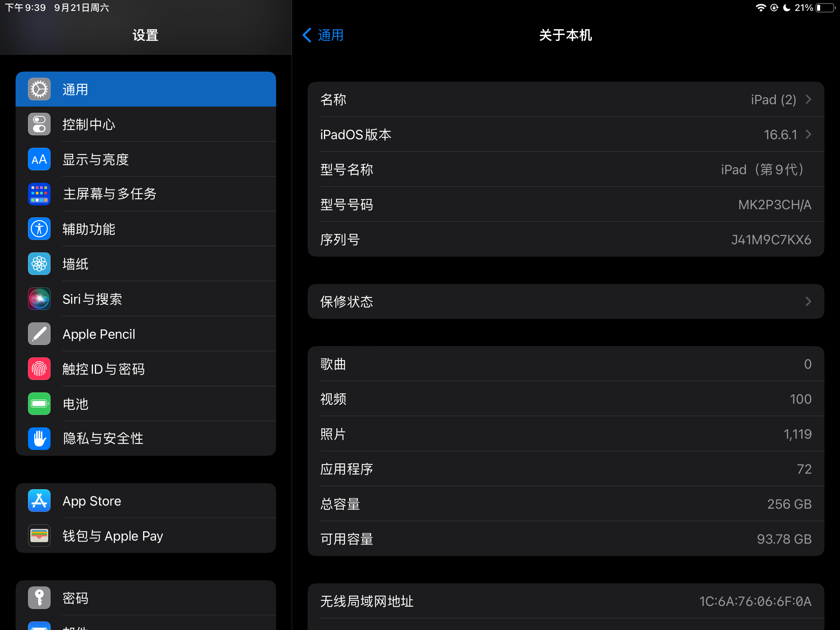Tap the serial number J41M9C7KX6 row
The image size is (840, 630).
click(x=565, y=239)
